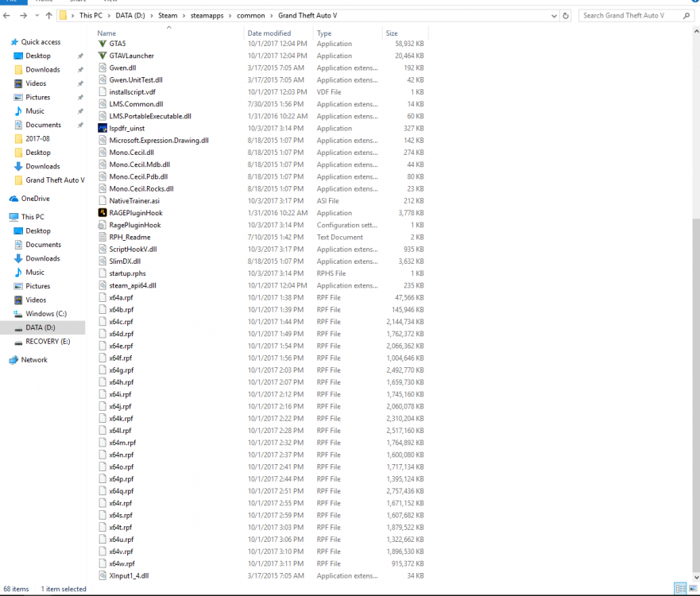Navigate to Steam in the address breadcrumb
The height and width of the screenshot is (596, 700).
(x=168, y=16)
